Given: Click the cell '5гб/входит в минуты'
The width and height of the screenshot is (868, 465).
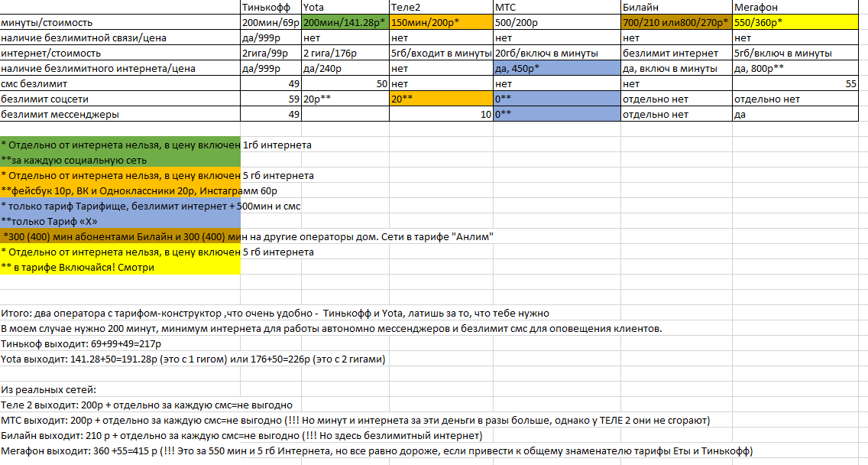Looking at the screenshot, I should [441, 54].
